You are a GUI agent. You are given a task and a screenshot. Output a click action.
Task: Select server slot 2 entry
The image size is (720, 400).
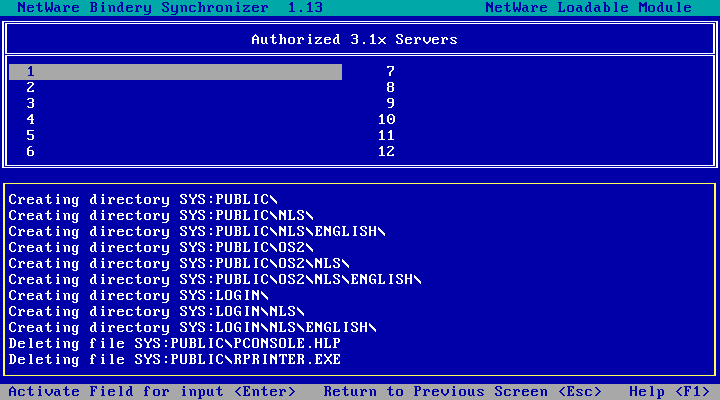(x=30, y=87)
